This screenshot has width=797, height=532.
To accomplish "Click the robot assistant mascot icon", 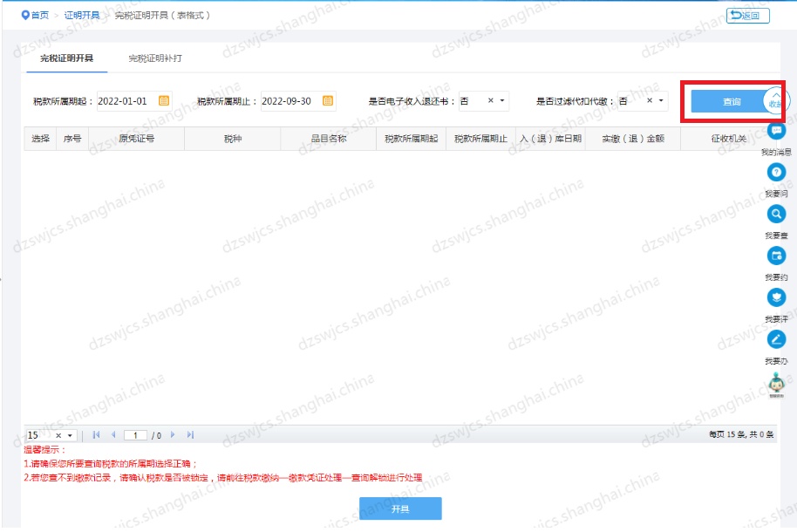I will point(776,385).
